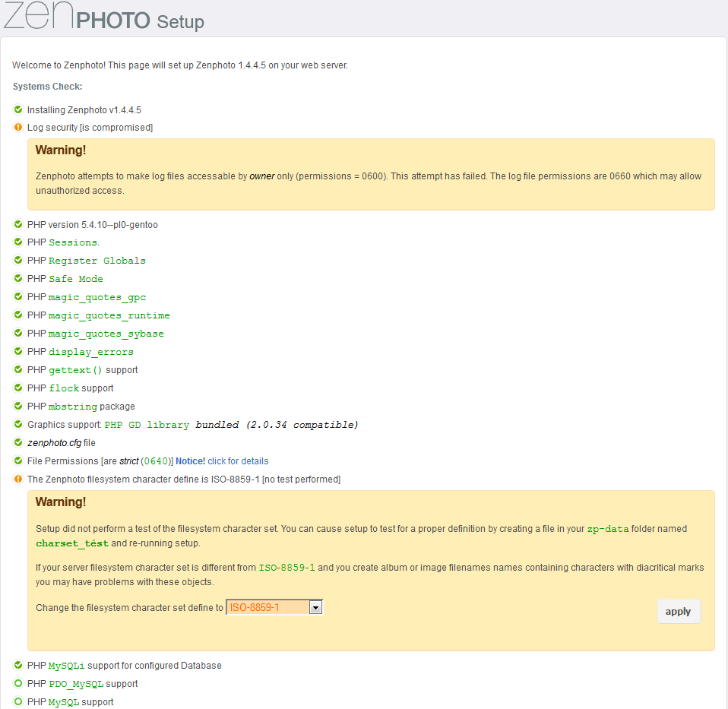Click PHP version 5.4.10--pl0-gentoo text
728x709 pixels.
[93, 225]
